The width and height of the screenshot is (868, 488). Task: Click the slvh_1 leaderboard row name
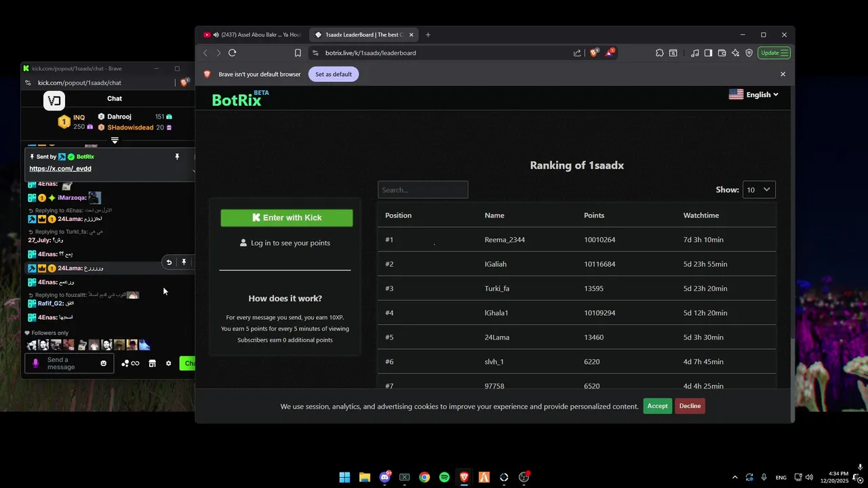[x=494, y=362]
